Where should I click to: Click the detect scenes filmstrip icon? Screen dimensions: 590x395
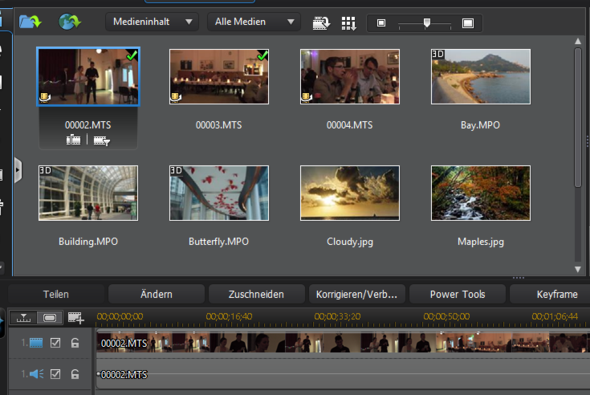(321, 23)
